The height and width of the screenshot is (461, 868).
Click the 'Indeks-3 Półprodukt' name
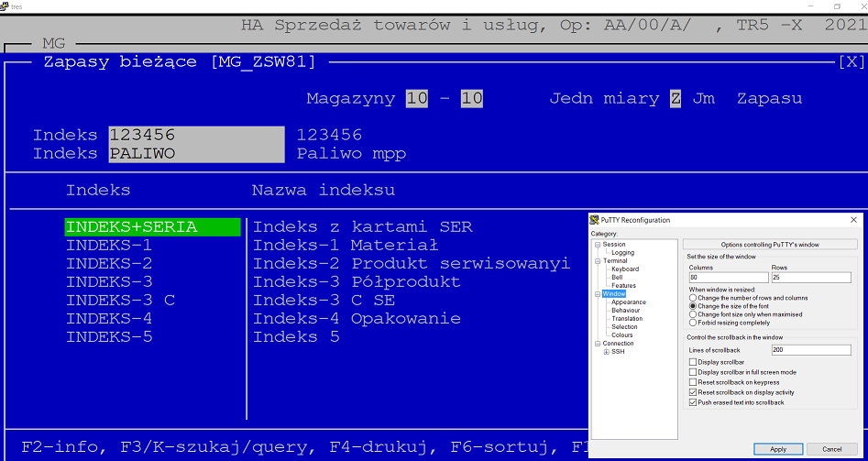pyautogui.click(x=357, y=281)
